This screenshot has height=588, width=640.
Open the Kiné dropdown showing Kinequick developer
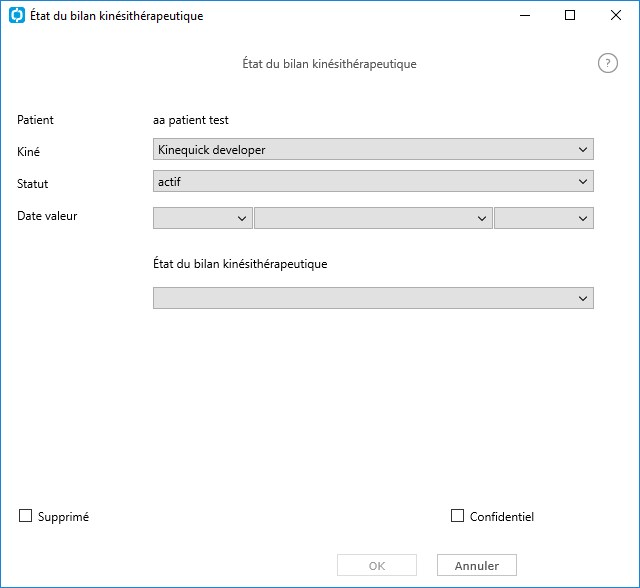pyautogui.click(x=373, y=149)
